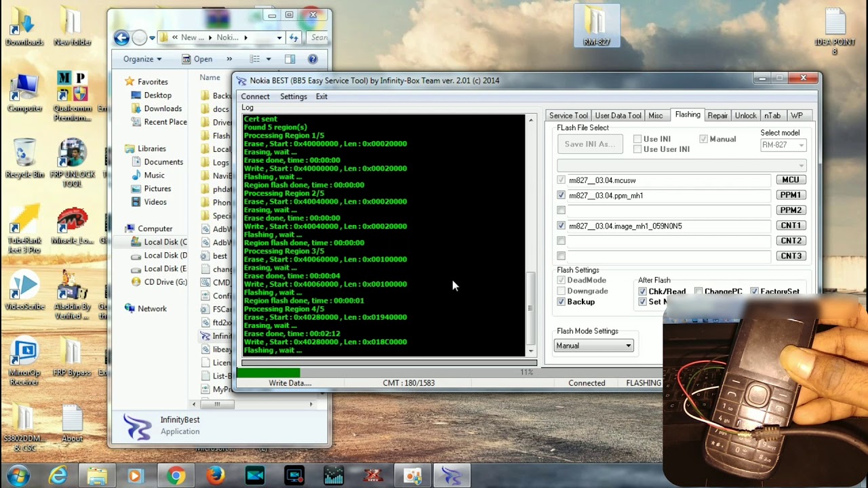This screenshot has height=488, width=868.
Task: Select the About file on the desktop
Action: pos(72,423)
